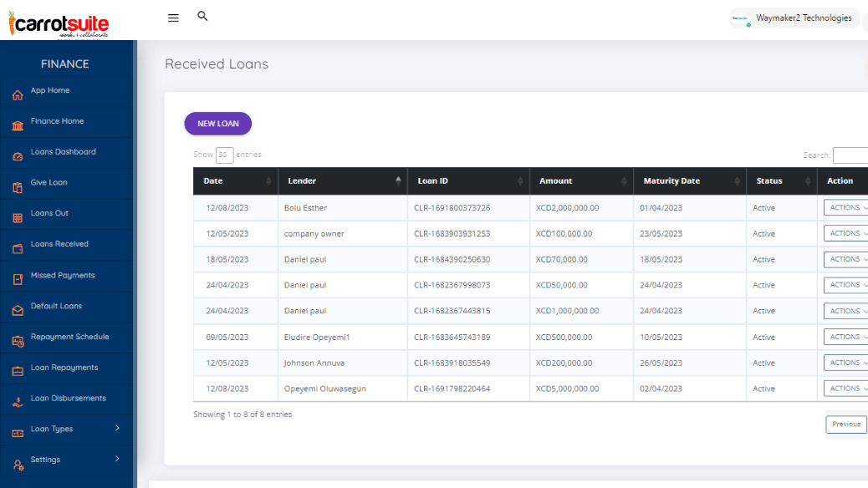Click the hamburger menu icon
868x488 pixels.
coord(173,18)
